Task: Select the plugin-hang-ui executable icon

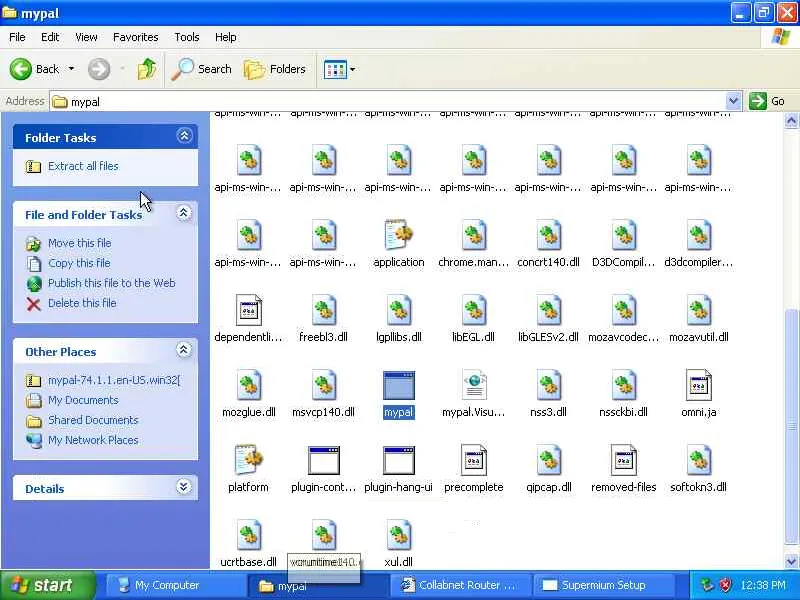Action: pos(398,460)
